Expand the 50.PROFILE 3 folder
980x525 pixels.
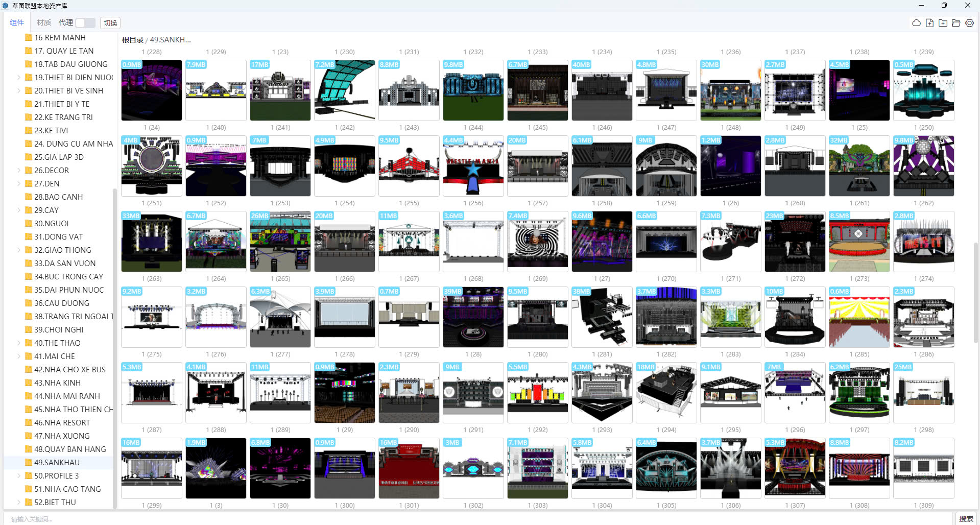(19, 476)
